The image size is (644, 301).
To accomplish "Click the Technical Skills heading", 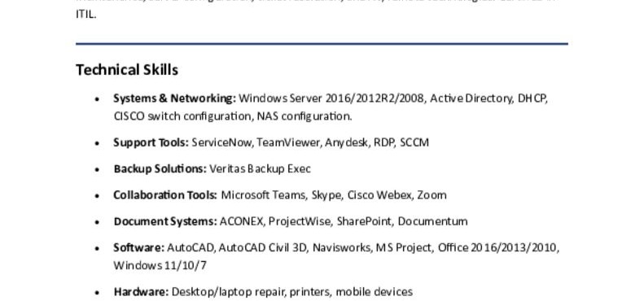I will point(127,70).
